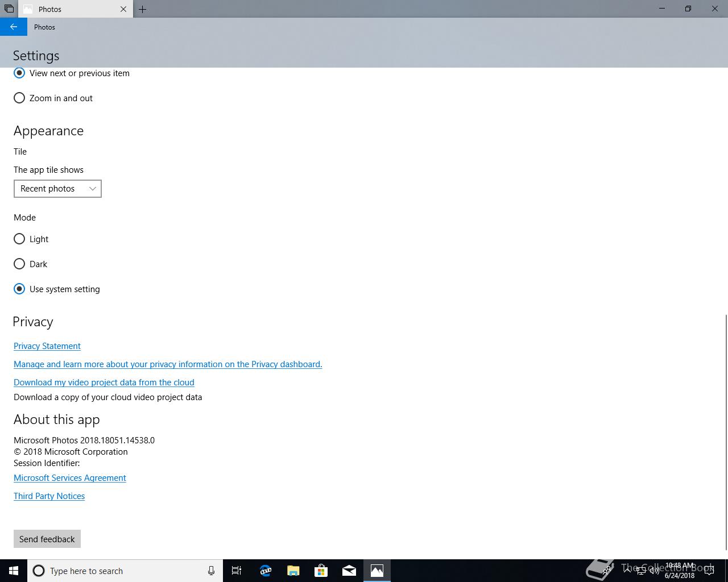The image size is (728, 582).
Task: Click the Cortana circle icon
Action: [x=39, y=571]
